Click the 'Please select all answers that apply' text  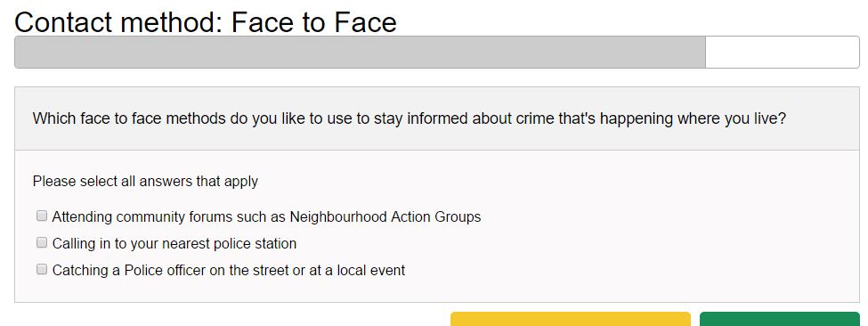(145, 182)
